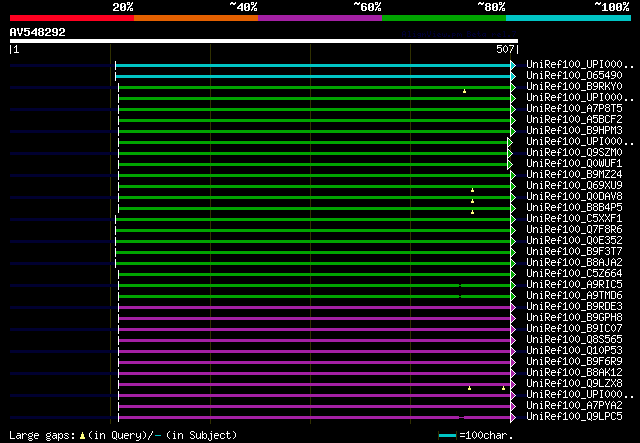
Task: Click the arrowhead ending the O65490 bar
Action: [513, 76]
